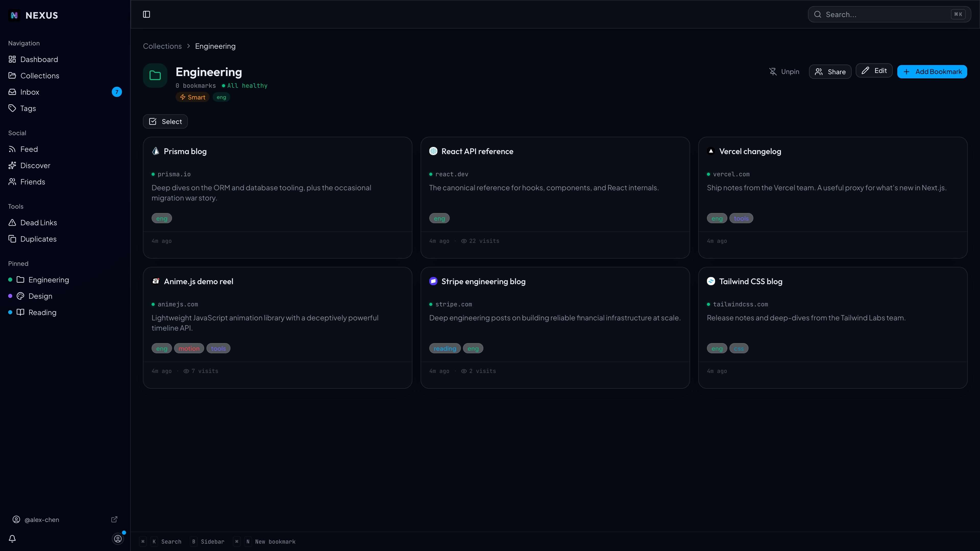Viewport: 980px width, 551px height.
Task: Click the Stripe favicon
Action: coord(433,281)
